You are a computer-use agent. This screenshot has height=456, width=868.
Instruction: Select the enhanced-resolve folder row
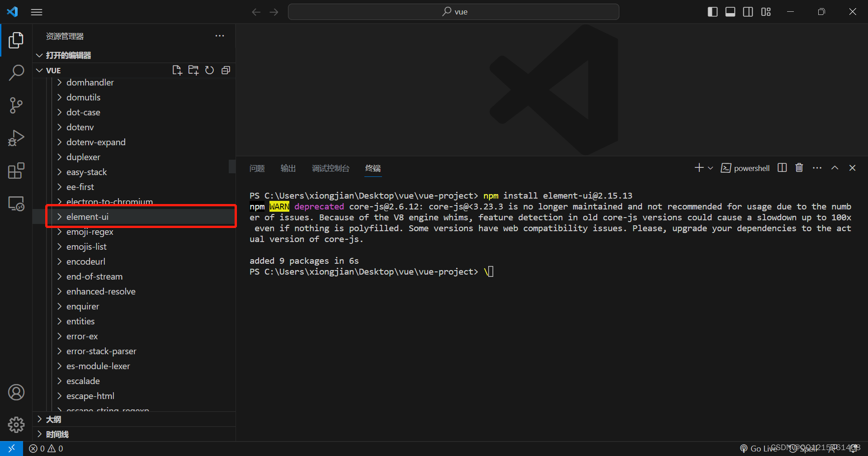click(134, 291)
